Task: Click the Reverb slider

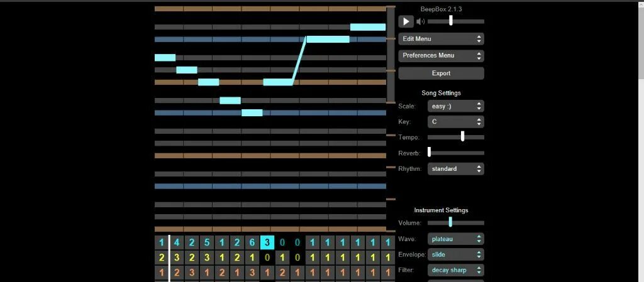Action: pos(455,153)
